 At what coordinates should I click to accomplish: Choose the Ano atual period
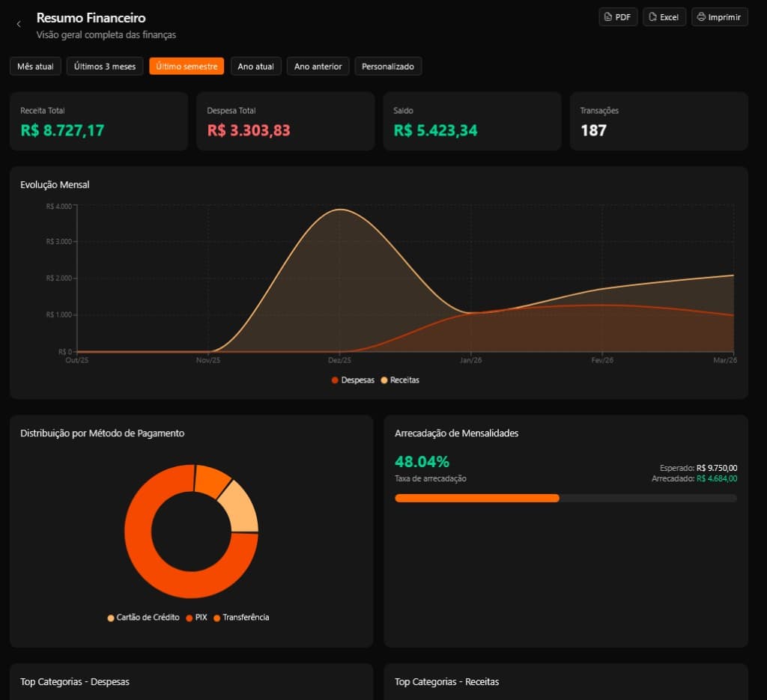point(255,67)
